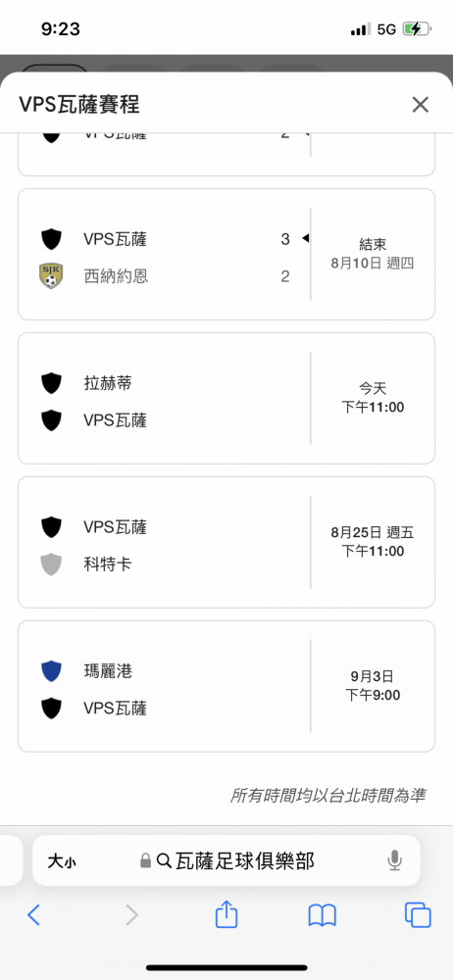Tap the 瓦薩足球俱樂部 address bar

pos(226,860)
